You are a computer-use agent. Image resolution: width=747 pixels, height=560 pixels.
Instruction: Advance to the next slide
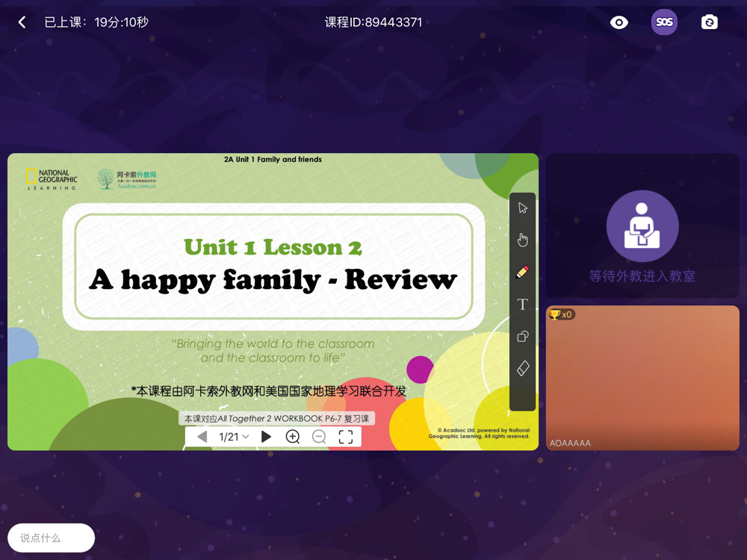click(x=266, y=437)
